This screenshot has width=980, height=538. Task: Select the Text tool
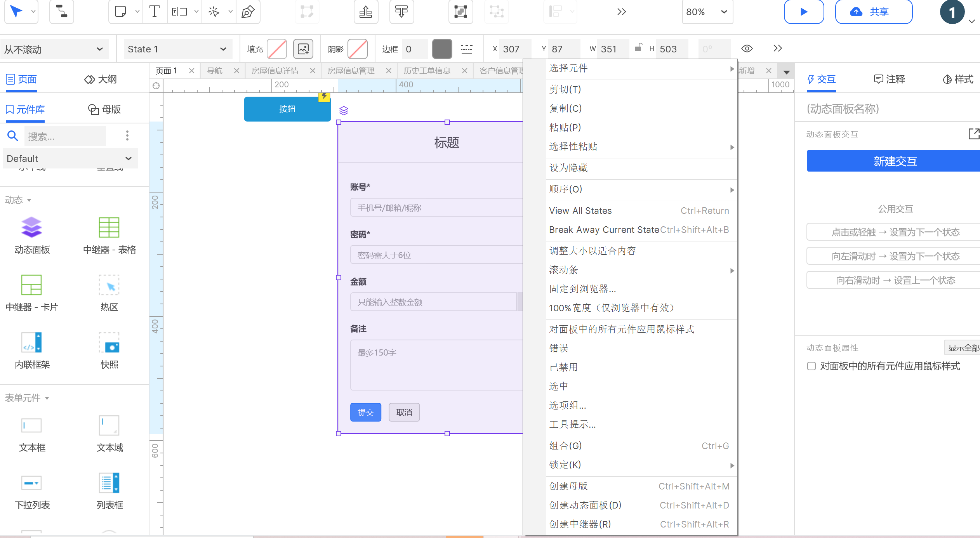point(154,12)
